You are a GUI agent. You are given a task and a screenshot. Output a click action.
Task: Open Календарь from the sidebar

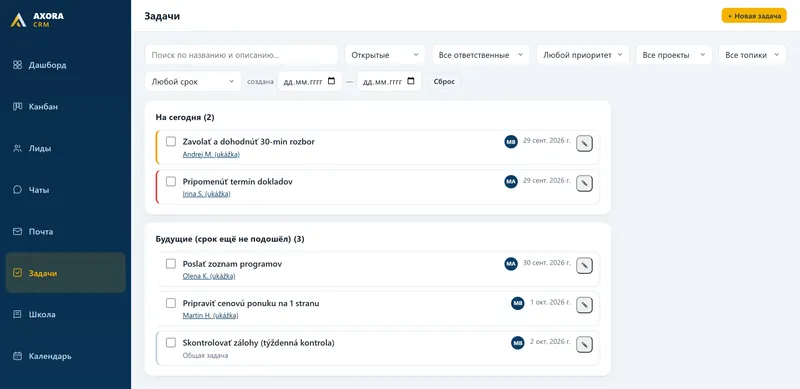coord(65,356)
